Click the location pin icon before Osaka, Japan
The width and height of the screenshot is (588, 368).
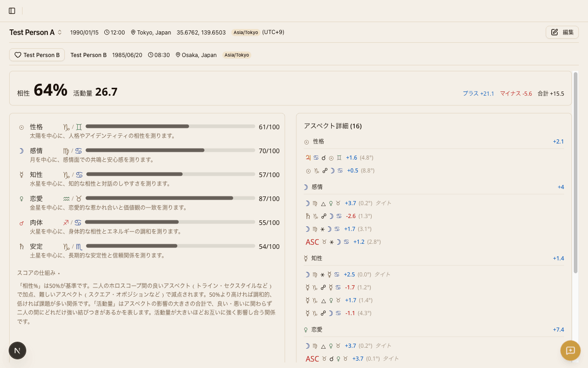(178, 55)
